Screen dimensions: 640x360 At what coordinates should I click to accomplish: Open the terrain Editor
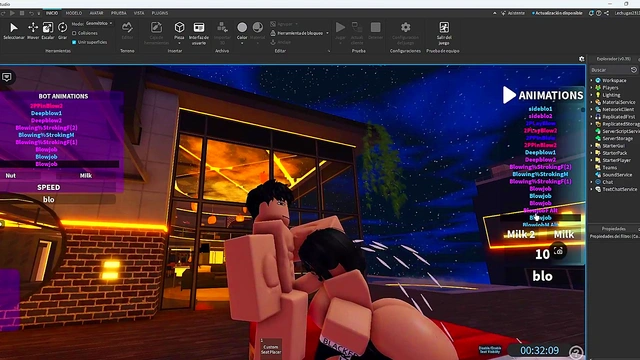click(127, 31)
